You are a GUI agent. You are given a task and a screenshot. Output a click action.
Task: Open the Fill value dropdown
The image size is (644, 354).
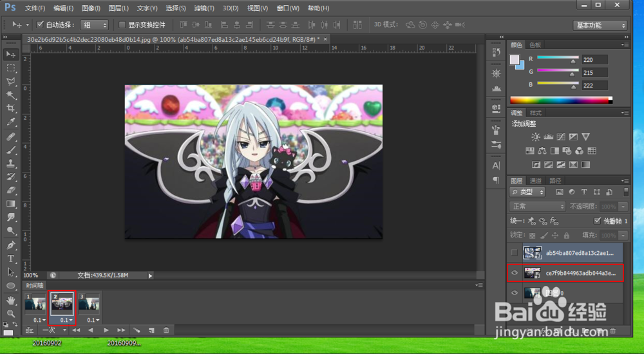624,236
